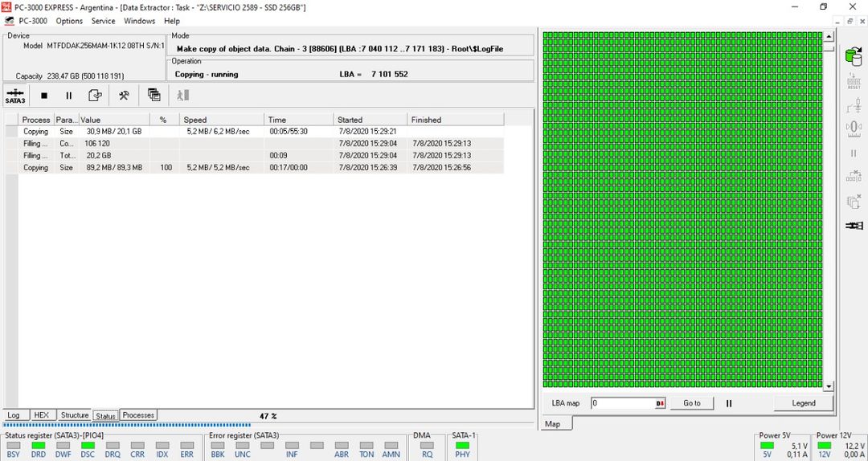The image size is (868, 461).
Task: Switch to the Log tab
Action: coord(14,415)
